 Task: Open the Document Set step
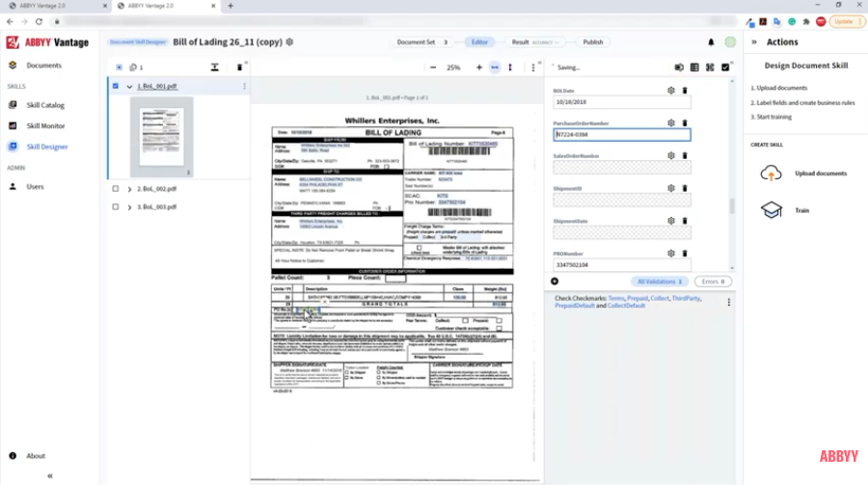coord(421,42)
